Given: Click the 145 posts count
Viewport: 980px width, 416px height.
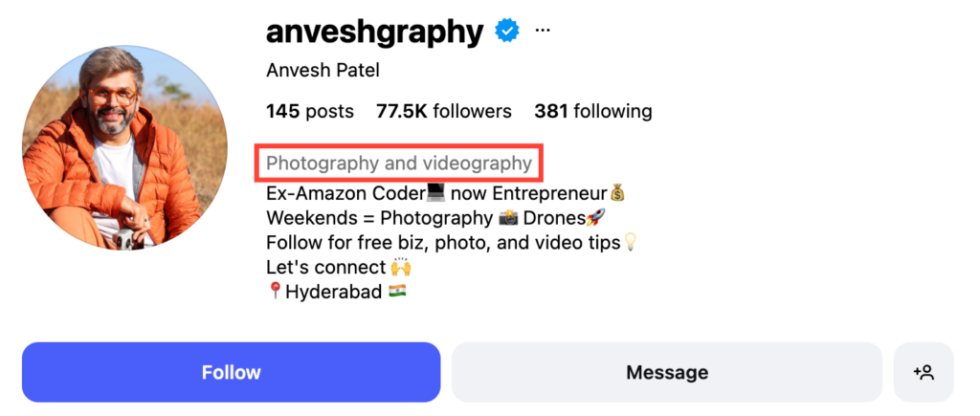Looking at the screenshot, I should tap(309, 111).
